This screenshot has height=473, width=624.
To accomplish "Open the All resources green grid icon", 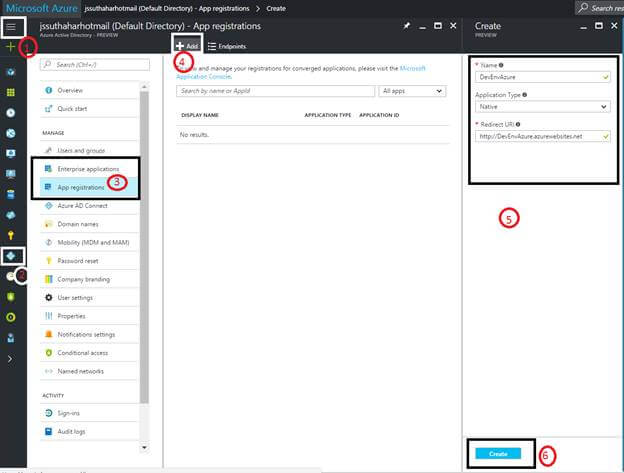I will point(11,92).
